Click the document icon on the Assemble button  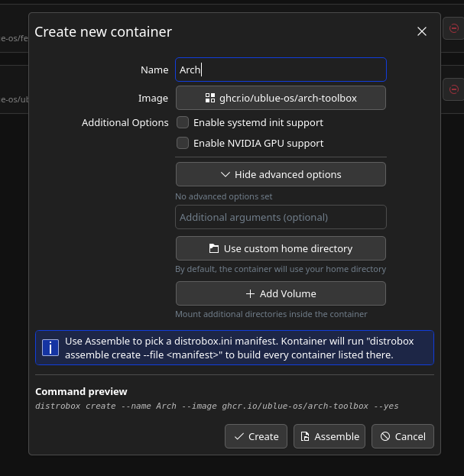(x=305, y=436)
